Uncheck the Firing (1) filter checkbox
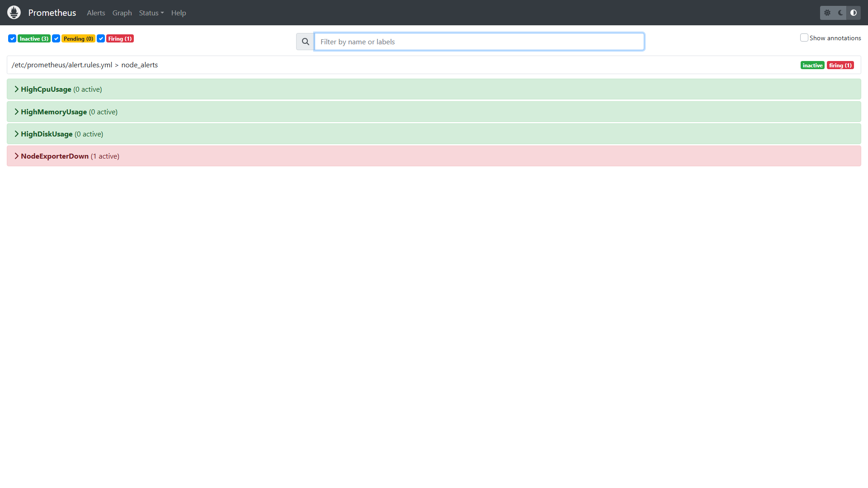This screenshot has width=868, height=488. pyautogui.click(x=101, y=38)
